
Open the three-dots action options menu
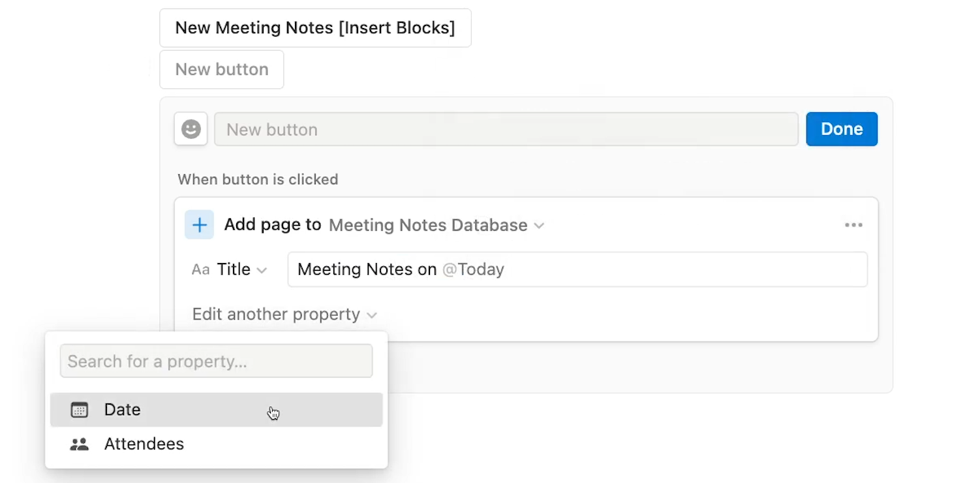(853, 225)
